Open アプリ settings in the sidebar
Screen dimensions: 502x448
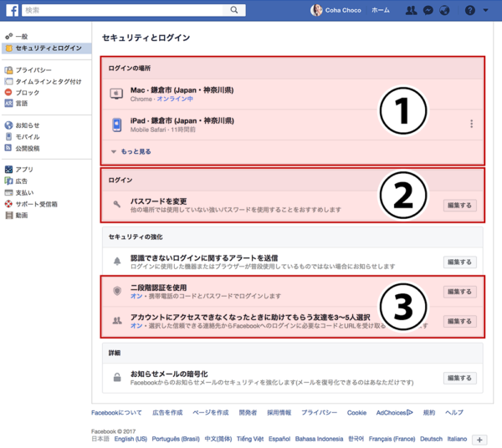[x=24, y=170]
